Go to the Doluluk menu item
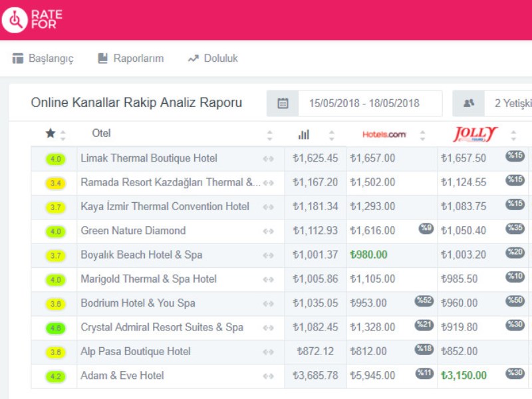 213,59
